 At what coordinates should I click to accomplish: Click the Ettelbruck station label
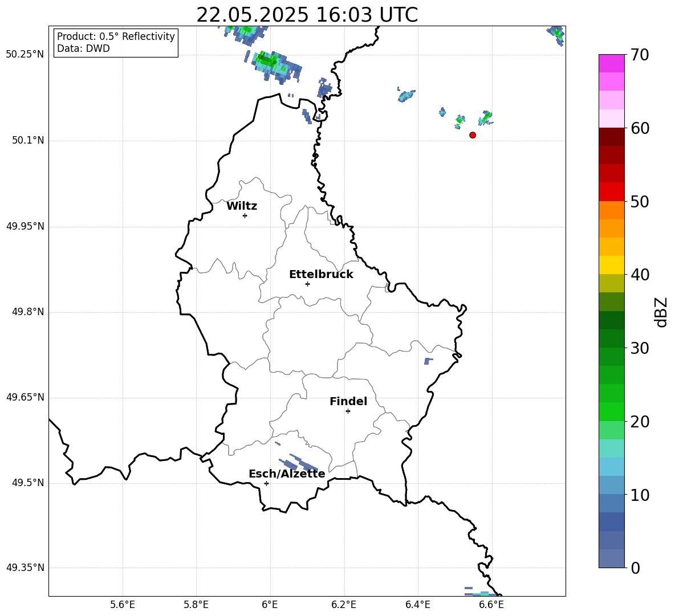tap(321, 275)
